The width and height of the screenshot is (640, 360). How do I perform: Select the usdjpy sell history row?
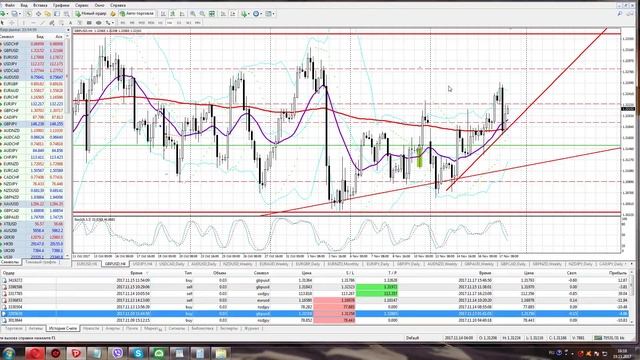click(x=315, y=293)
